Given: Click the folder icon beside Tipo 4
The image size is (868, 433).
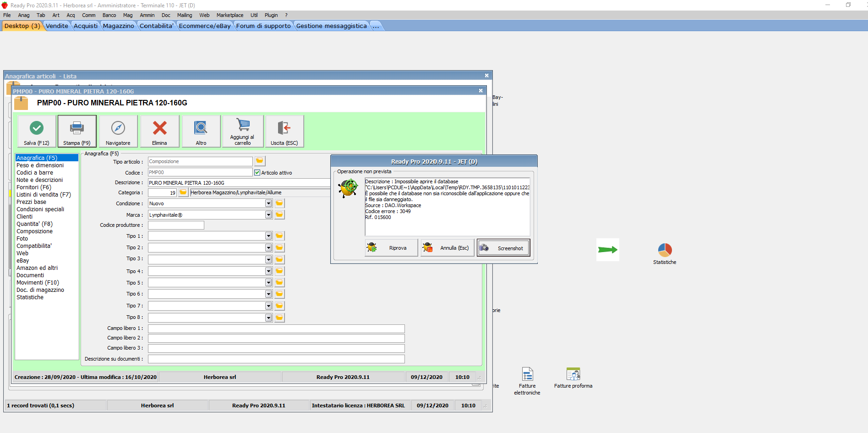Looking at the screenshot, I should click(x=279, y=271).
